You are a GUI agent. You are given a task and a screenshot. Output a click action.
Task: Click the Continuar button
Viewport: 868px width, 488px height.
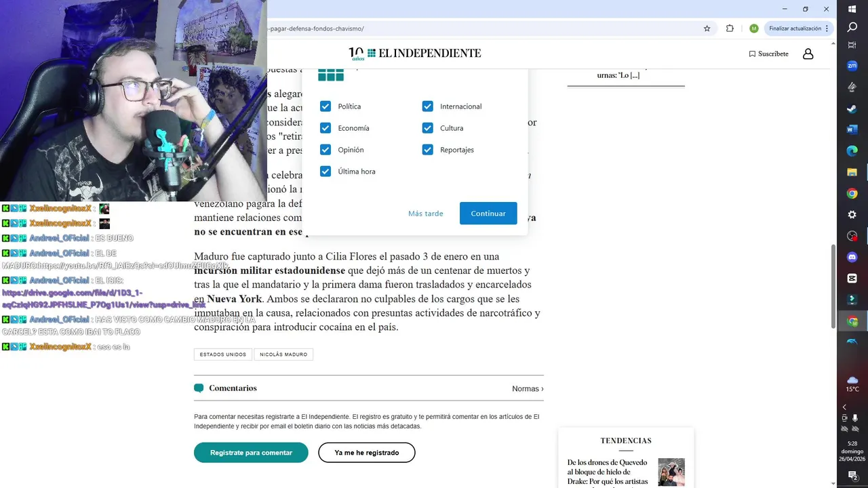[488, 213]
